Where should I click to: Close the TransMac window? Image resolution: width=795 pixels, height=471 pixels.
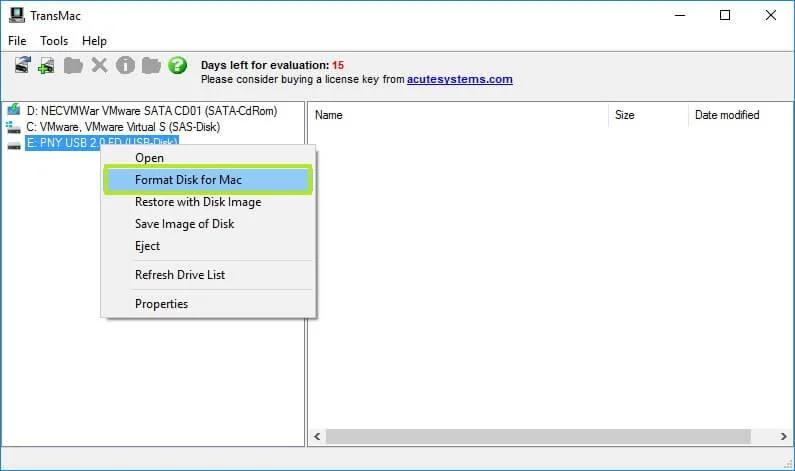click(771, 15)
